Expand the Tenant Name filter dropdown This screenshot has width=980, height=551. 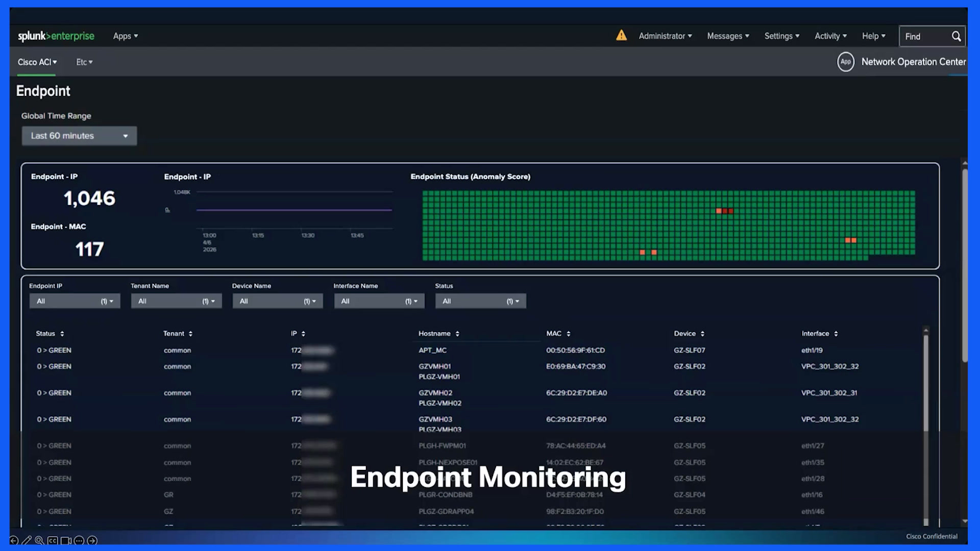coord(176,301)
